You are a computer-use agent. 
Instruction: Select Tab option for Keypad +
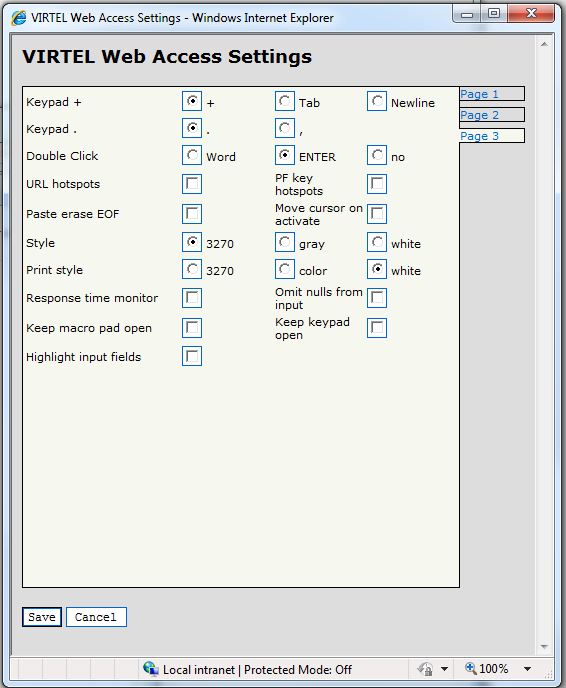coord(285,101)
